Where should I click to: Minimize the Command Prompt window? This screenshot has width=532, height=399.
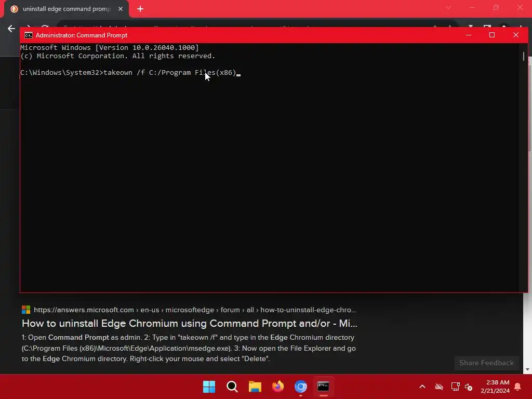(x=469, y=35)
